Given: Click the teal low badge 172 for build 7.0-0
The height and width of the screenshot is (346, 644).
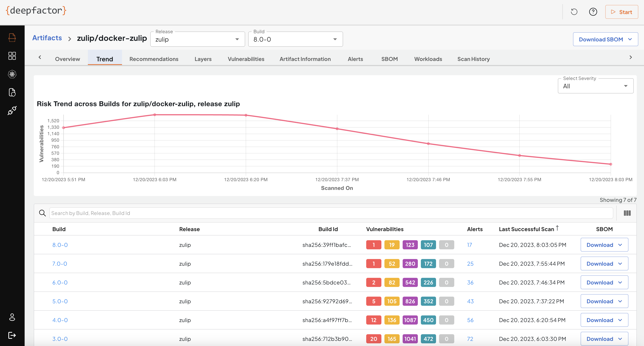Looking at the screenshot, I should pos(428,264).
